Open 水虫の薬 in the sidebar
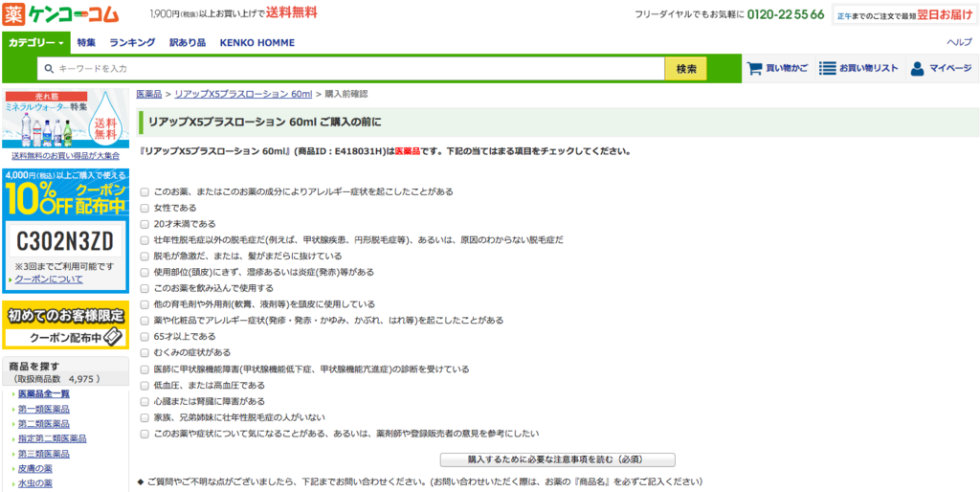This screenshot has width=980, height=492. [35, 484]
